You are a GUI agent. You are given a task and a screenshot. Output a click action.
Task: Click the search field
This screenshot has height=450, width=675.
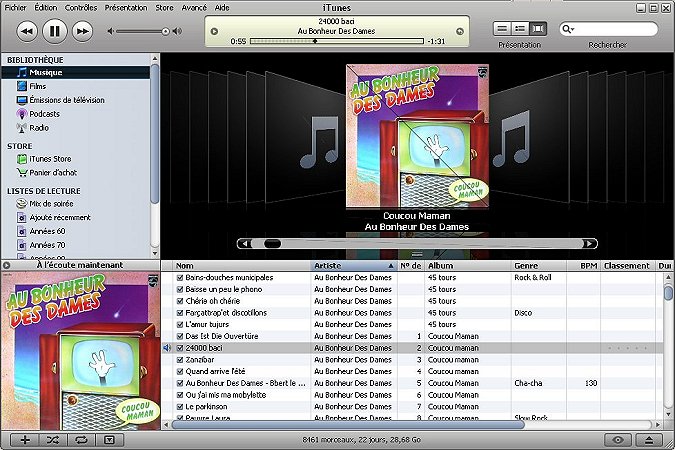609,29
